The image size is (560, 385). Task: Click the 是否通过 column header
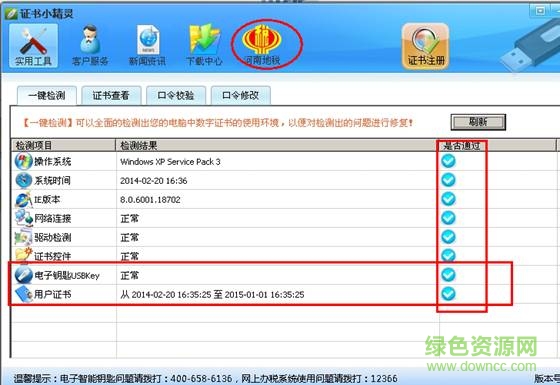point(498,145)
